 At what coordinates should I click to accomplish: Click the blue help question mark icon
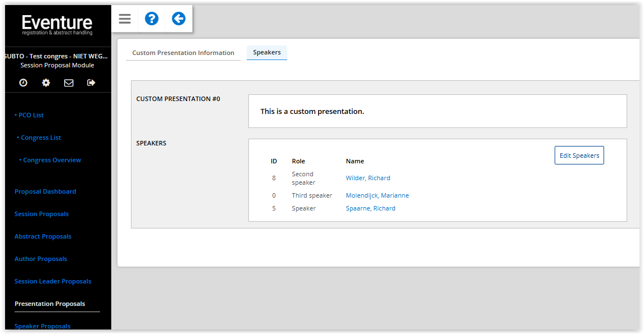pyautogui.click(x=152, y=19)
